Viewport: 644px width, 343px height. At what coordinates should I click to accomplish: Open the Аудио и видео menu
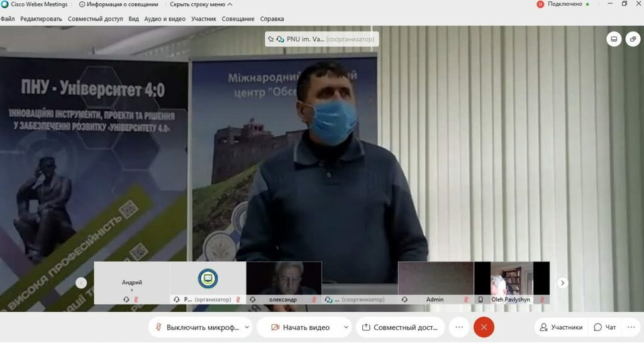[x=165, y=19]
